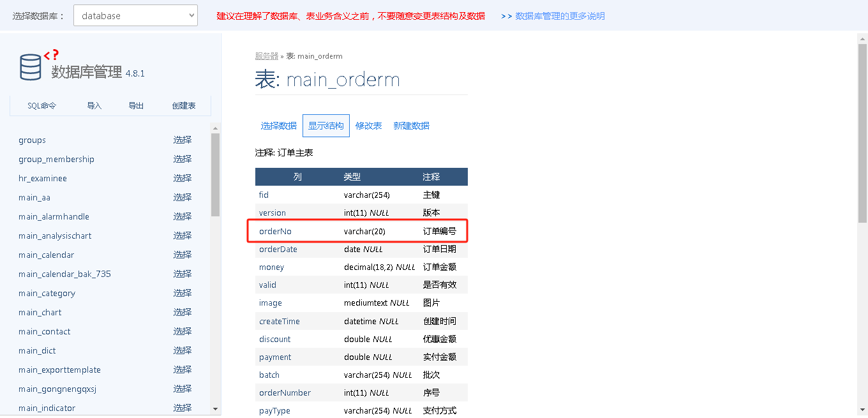The height and width of the screenshot is (418, 868).
Task: Switch to the 修改表 tab
Action: point(369,126)
